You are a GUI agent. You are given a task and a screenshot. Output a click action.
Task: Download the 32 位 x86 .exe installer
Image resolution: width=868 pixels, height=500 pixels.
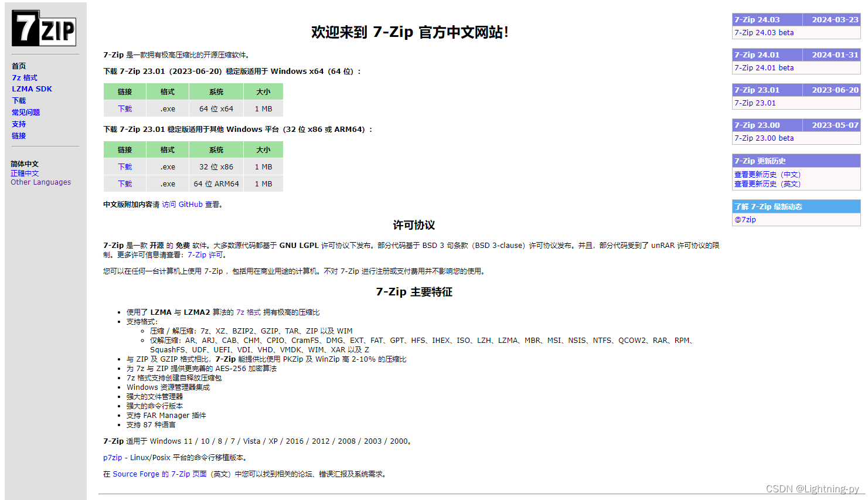125,167
